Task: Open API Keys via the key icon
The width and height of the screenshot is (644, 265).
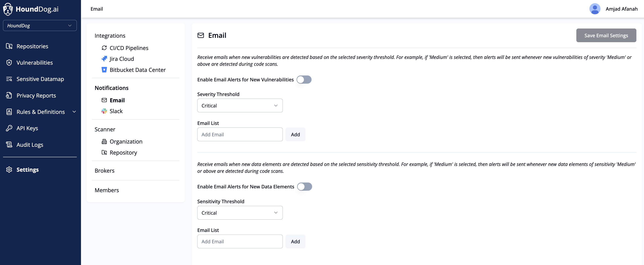Action: click(9, 128)
